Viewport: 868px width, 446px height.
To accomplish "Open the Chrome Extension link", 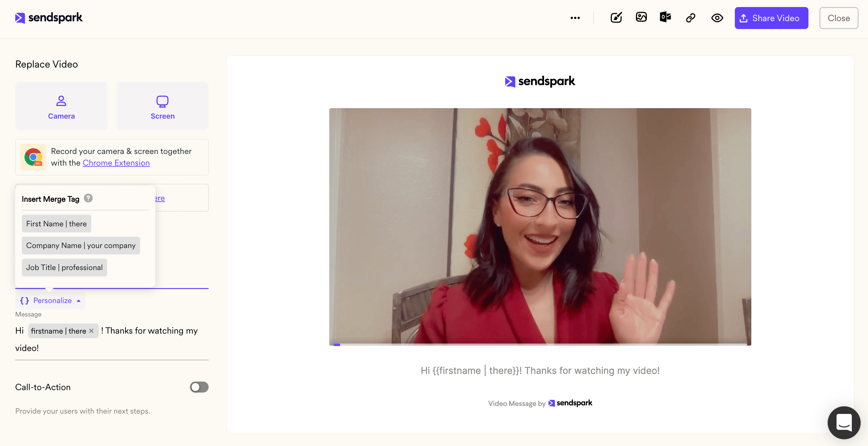I will (x=116, y=163).
